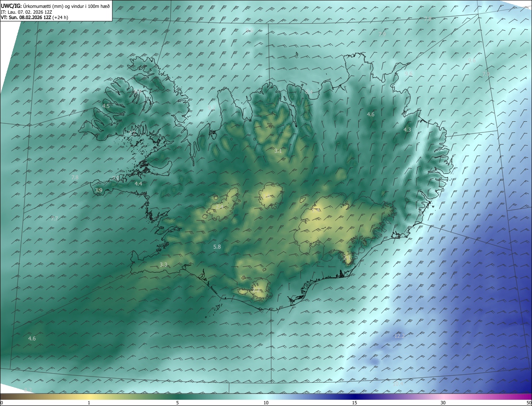Click the 0 tick on the color scale
Viewport: 532px width, 406px height.
(x=2, y=403)
